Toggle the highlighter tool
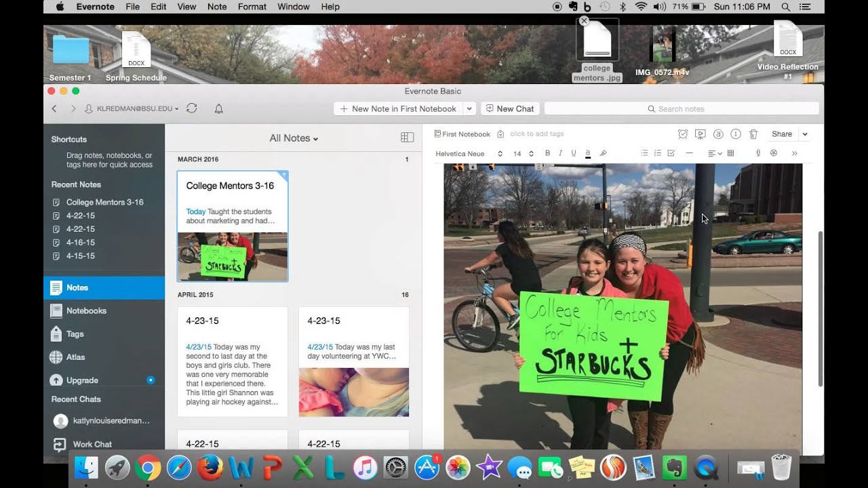Screen dimensions: 868x488 pyautogui.click(x=603, y=153)
